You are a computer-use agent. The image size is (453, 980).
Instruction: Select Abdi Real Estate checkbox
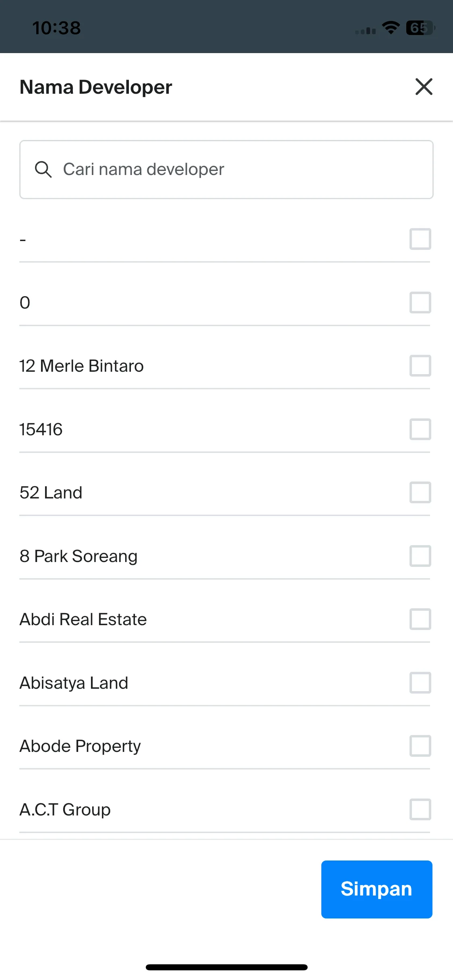[420, 619]
